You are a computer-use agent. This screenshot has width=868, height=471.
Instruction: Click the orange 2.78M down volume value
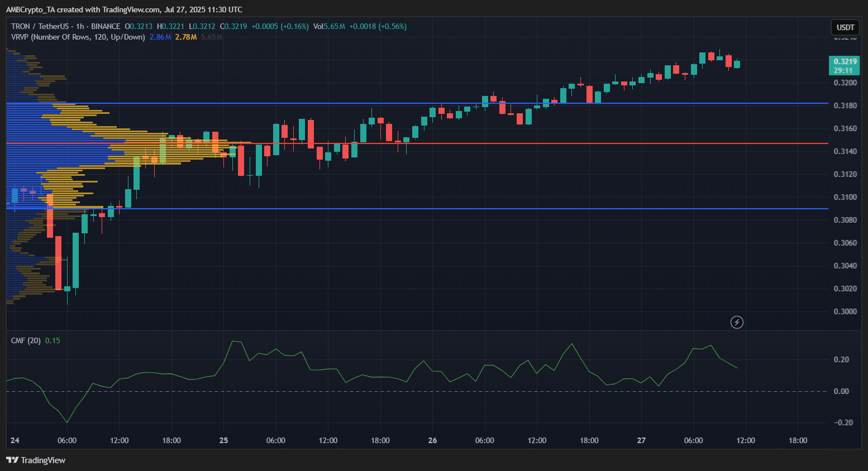[185, 37]
